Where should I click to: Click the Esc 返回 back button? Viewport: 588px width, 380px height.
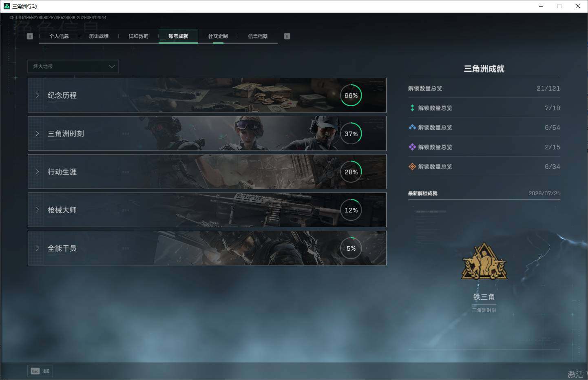pyautogui.click(x=40, y=371)
